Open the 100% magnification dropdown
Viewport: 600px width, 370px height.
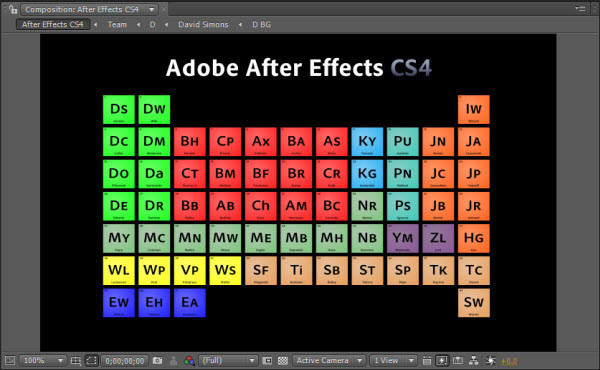(42, 360)
